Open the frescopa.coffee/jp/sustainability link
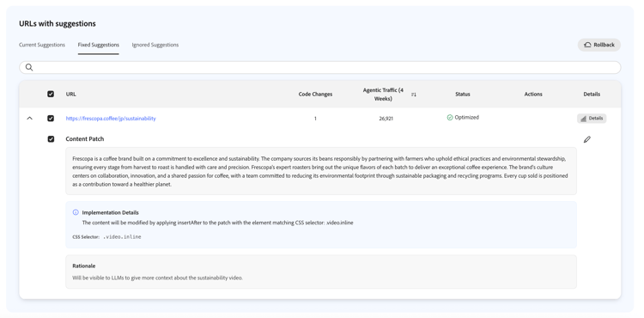 pos(111,119)
